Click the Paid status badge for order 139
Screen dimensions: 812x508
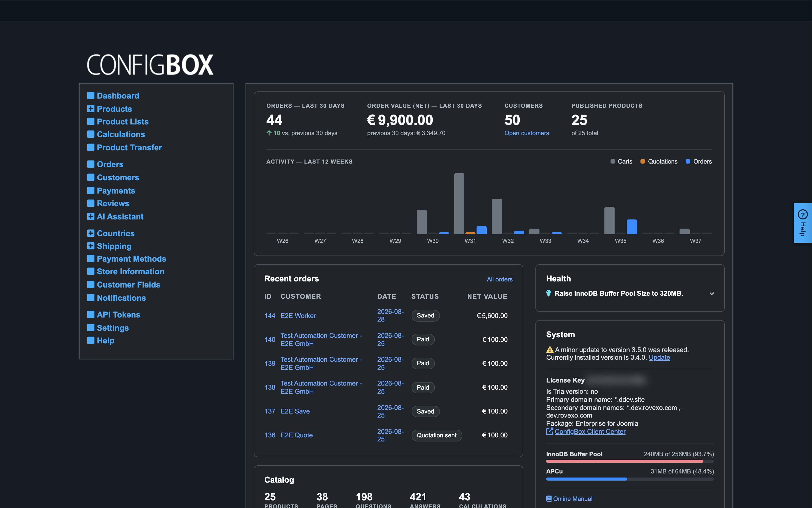coord(423,363)
